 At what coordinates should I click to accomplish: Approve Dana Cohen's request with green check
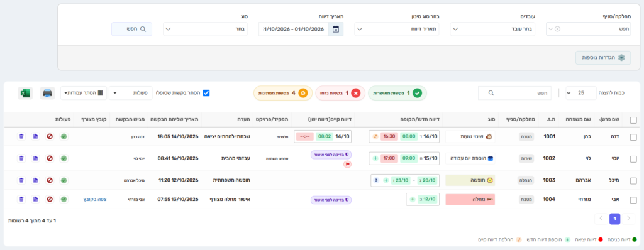pyautogui.click(x=64, y=136)
